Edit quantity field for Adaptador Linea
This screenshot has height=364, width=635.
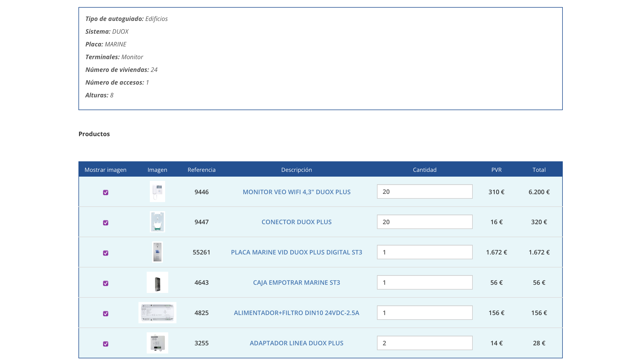tap(425, 343)
